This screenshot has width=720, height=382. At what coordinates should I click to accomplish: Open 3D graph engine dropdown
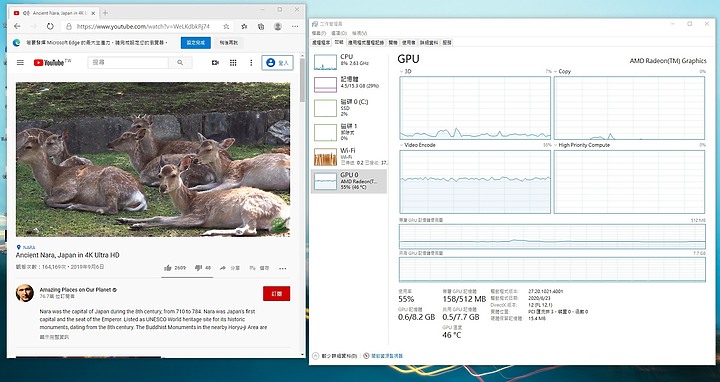point(405,72)
